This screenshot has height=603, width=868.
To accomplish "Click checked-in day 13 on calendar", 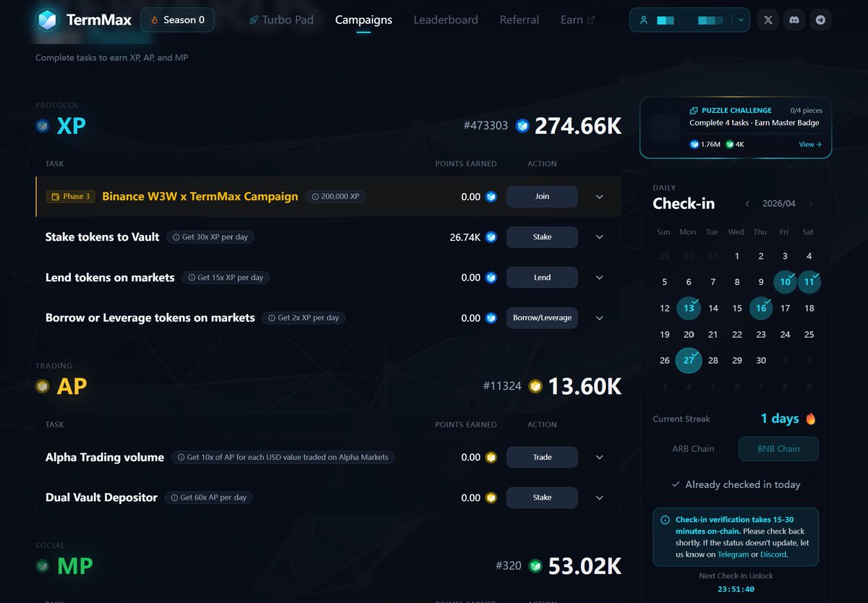I will coord(689,308).
